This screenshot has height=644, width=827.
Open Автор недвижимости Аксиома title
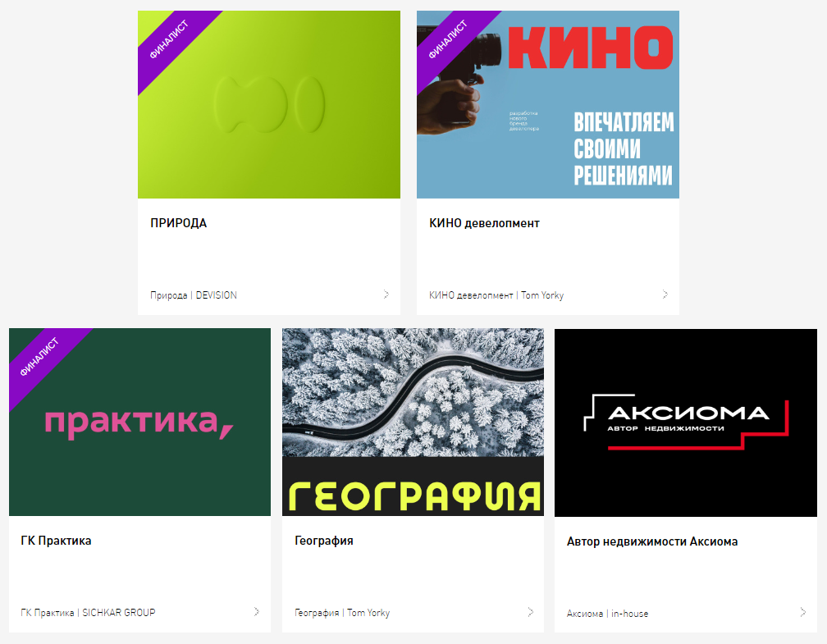652,541
